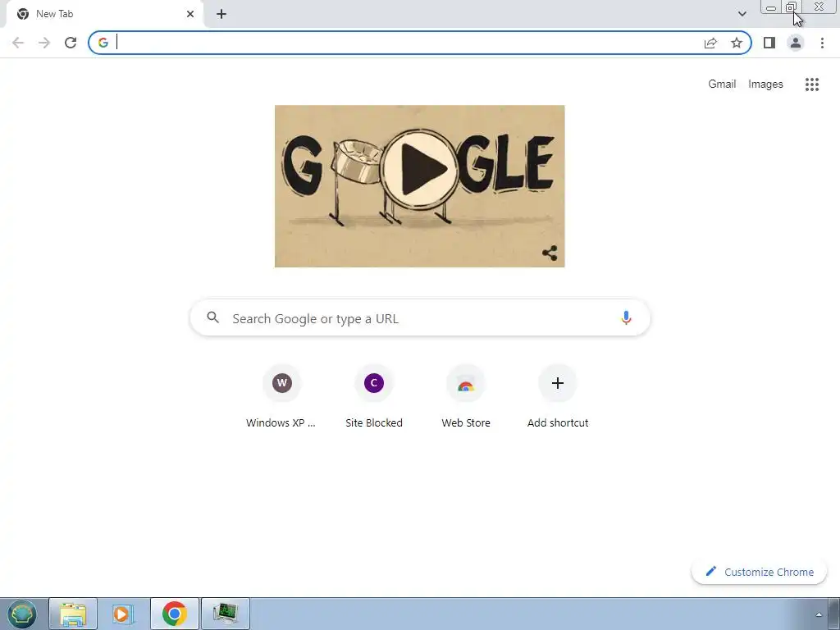Open the Site Blocked shortcut
This screenshot has height=630, width=840.
point(374,397)
